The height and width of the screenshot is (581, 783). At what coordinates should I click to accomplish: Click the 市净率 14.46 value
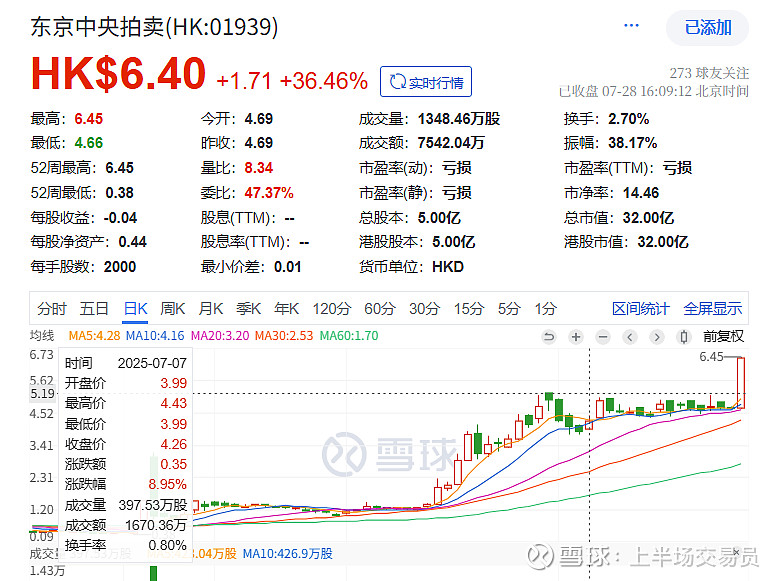click(641, 193)
